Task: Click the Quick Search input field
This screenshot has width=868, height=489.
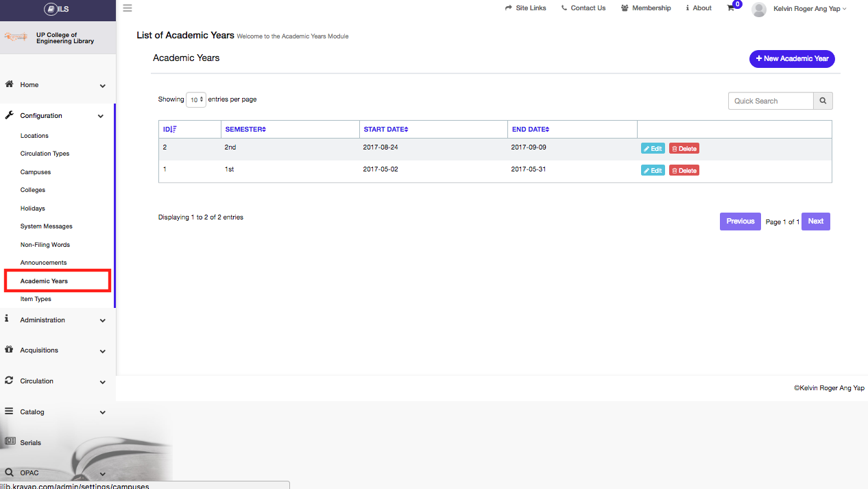Action: 771,101
